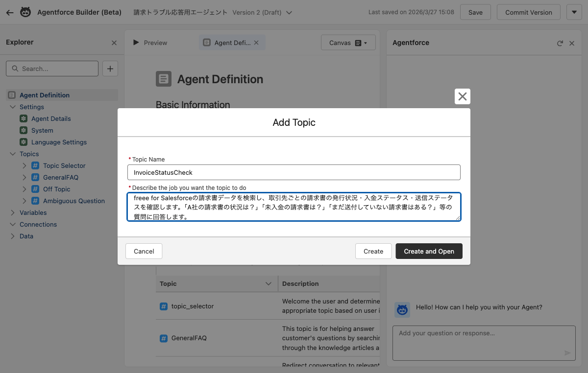Open the Canvas view dropdown
The height and width of the screenshot is (373, 588).
(x=348, y=43)
